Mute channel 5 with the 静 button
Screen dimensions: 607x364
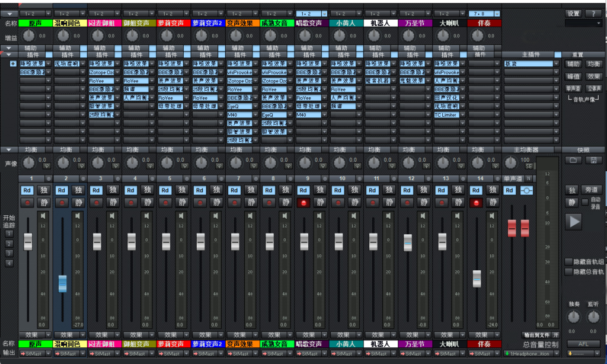(181, 203)
